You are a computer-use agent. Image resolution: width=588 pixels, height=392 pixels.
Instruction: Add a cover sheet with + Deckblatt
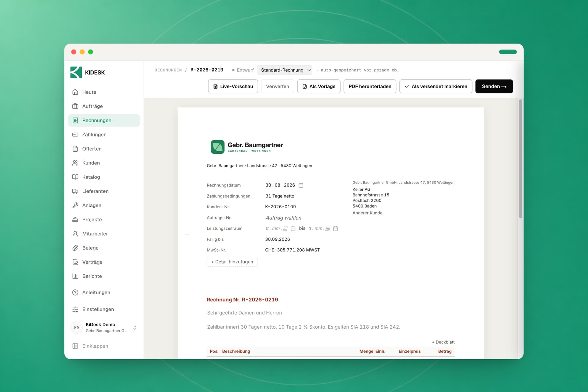coord(443,342)
